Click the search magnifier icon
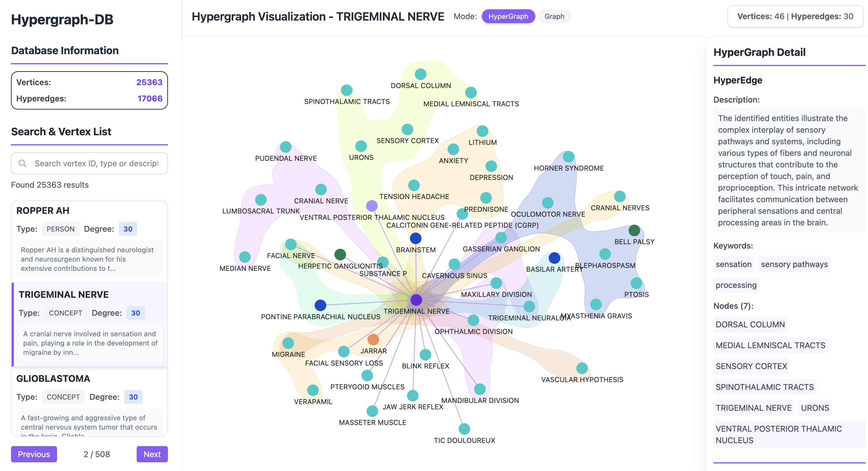This screenshot has width=868, height=471. [23, 163]
